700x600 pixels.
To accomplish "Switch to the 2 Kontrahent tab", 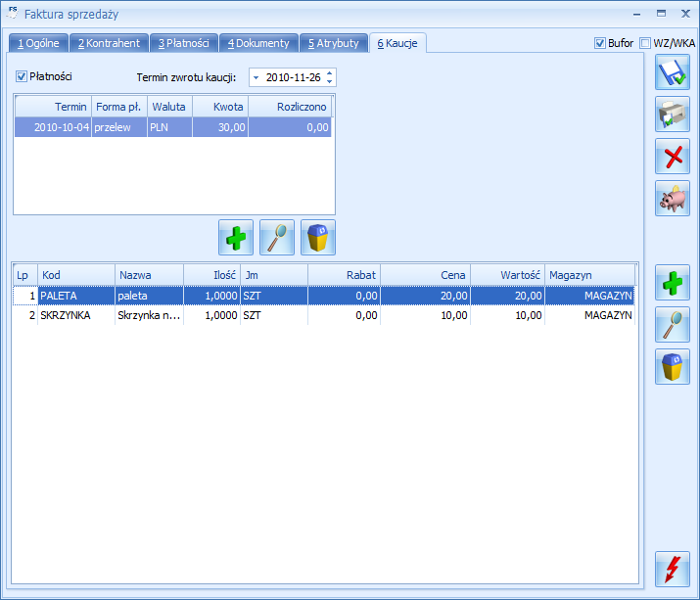I will (109, 43).
